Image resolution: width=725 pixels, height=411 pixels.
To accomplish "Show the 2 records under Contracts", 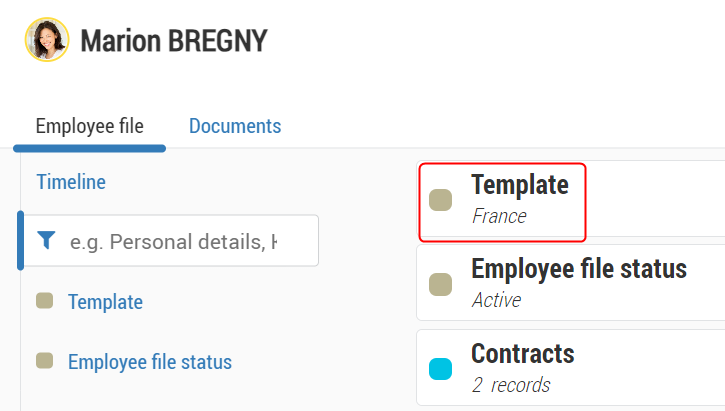I will pyautogui.click(x=511, y=385).
